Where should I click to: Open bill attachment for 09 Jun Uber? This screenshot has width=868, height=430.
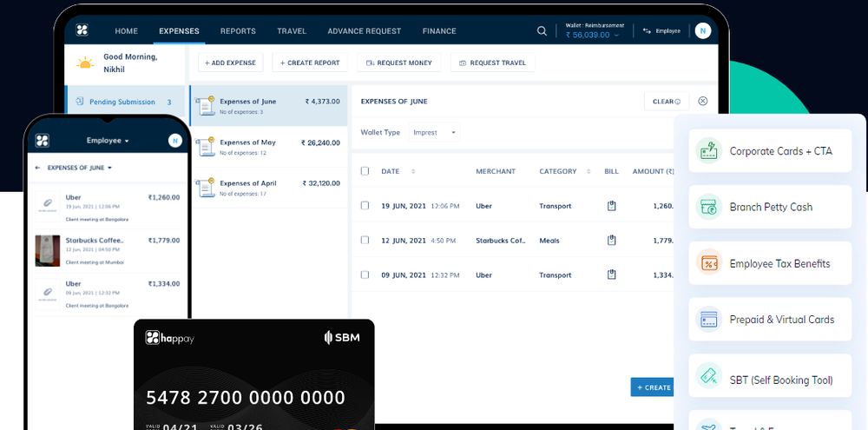pos(612,275)
